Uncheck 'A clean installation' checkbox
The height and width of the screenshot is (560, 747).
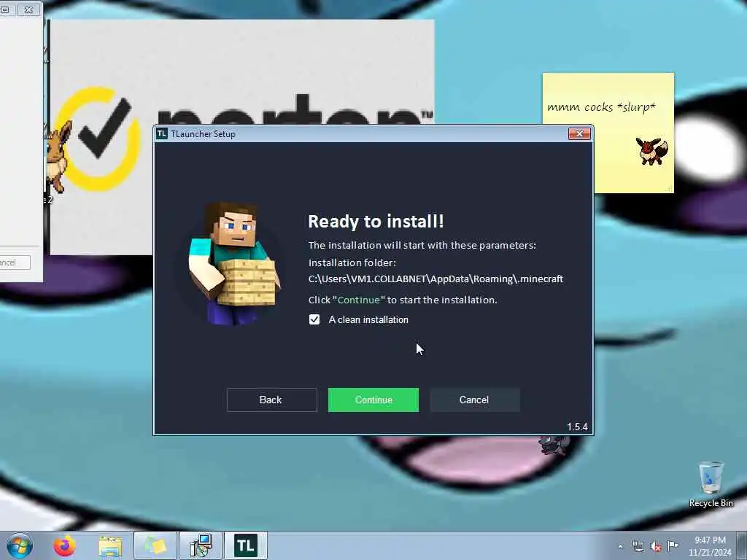coord(314,319)
